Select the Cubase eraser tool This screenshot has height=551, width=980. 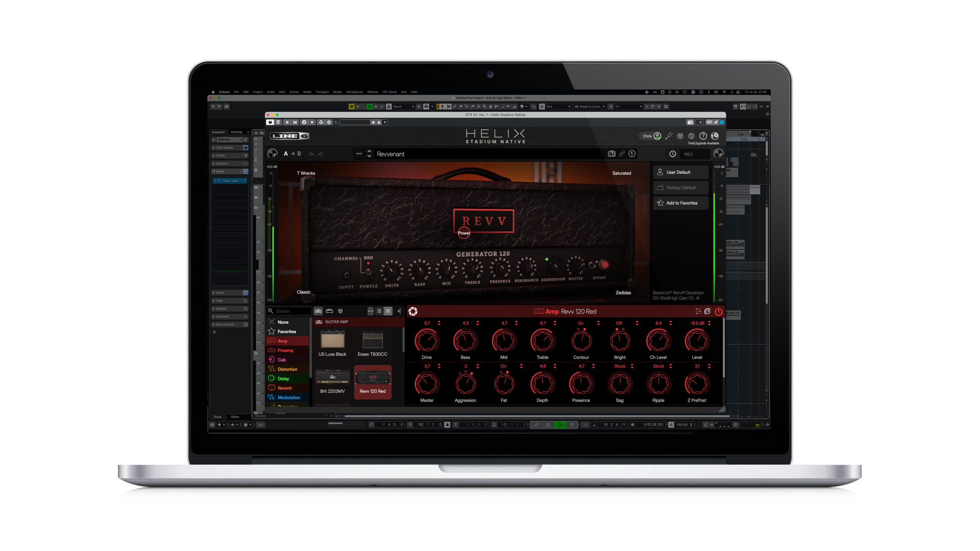(461, 107)
